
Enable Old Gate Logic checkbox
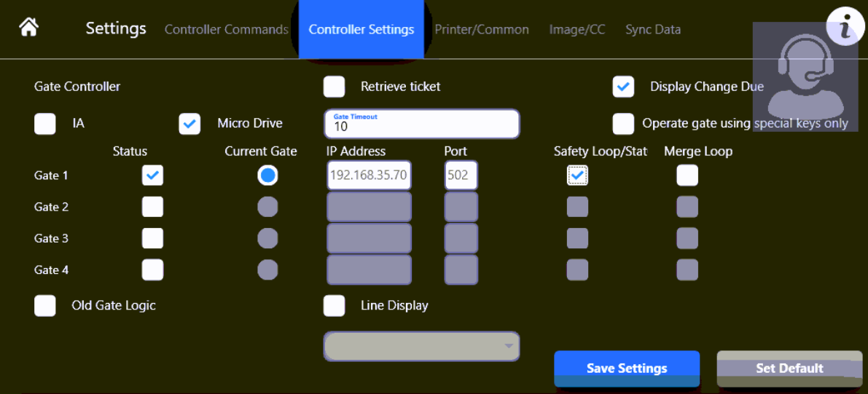(45, 305)
